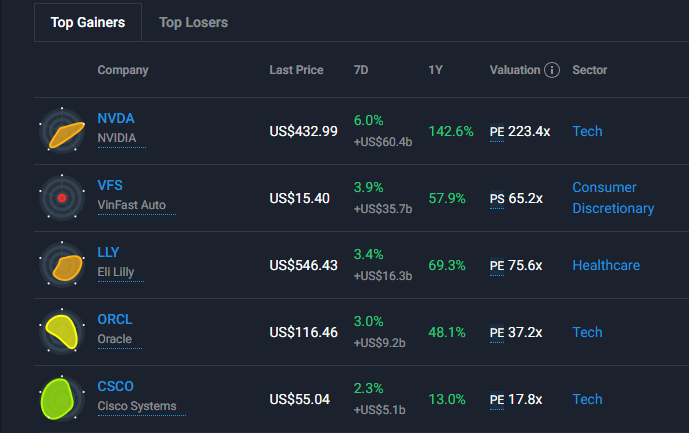Click the Last Price column header
The image size is (689, 433).
tap(296, 70)
